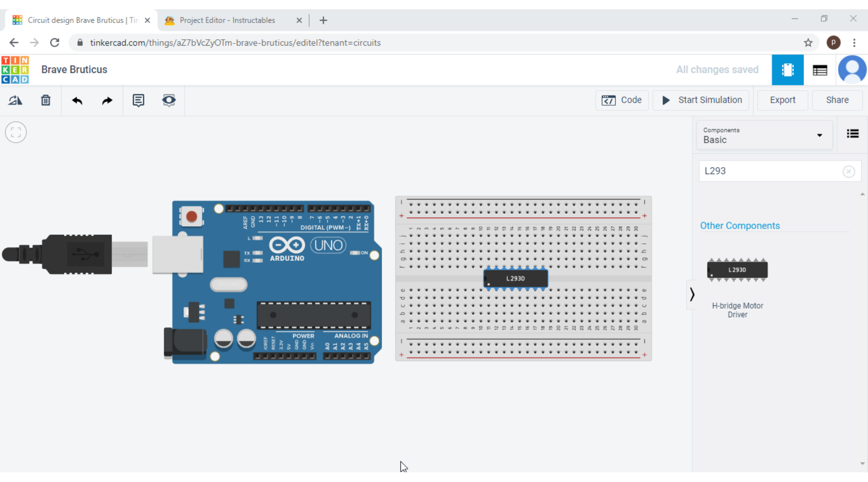
Task: Click the browser address bar URL
Action: [235, 43]
